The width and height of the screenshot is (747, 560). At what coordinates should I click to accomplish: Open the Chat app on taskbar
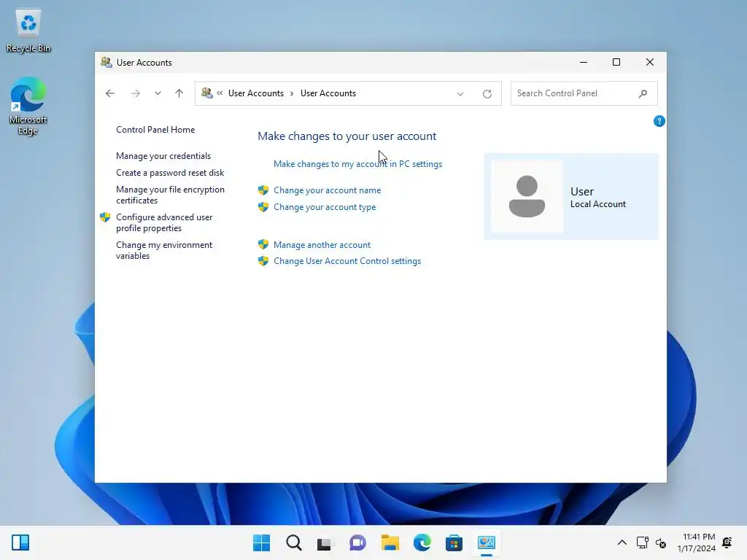pos(357,542)
